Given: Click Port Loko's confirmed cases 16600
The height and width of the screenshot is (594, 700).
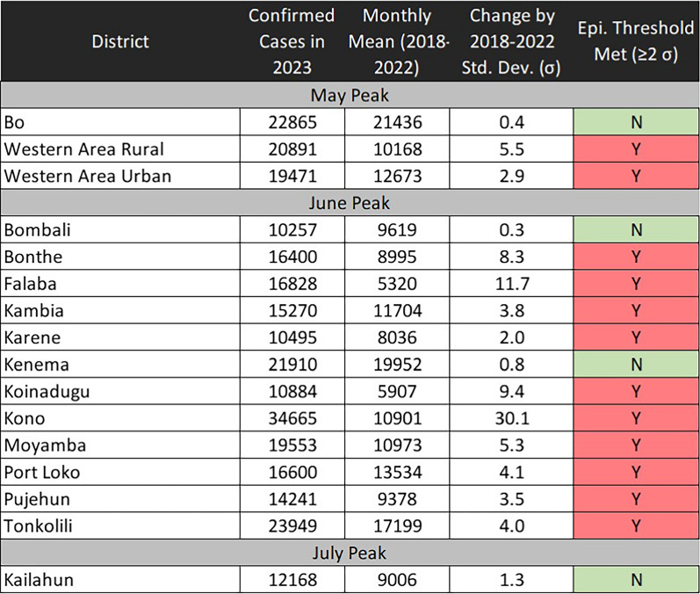Looking at the screenshot, I should coord(292,472).
